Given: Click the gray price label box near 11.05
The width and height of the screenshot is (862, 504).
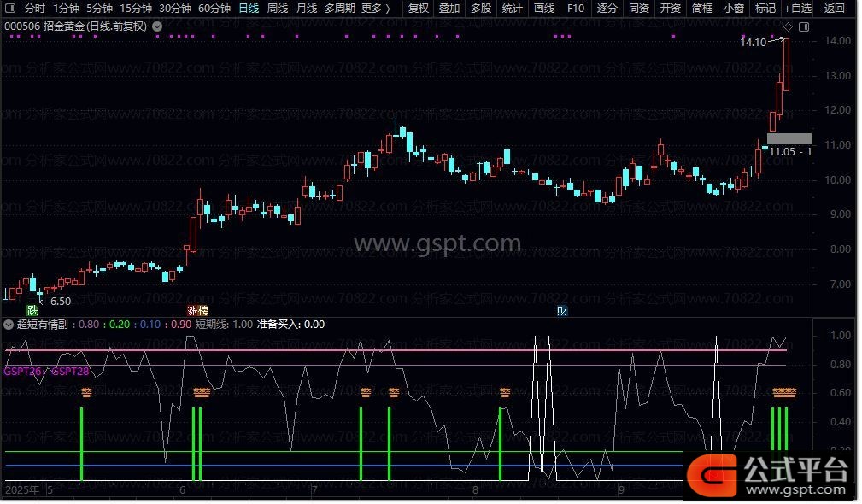Looking at the screenshot, I should tap(789, 138).
